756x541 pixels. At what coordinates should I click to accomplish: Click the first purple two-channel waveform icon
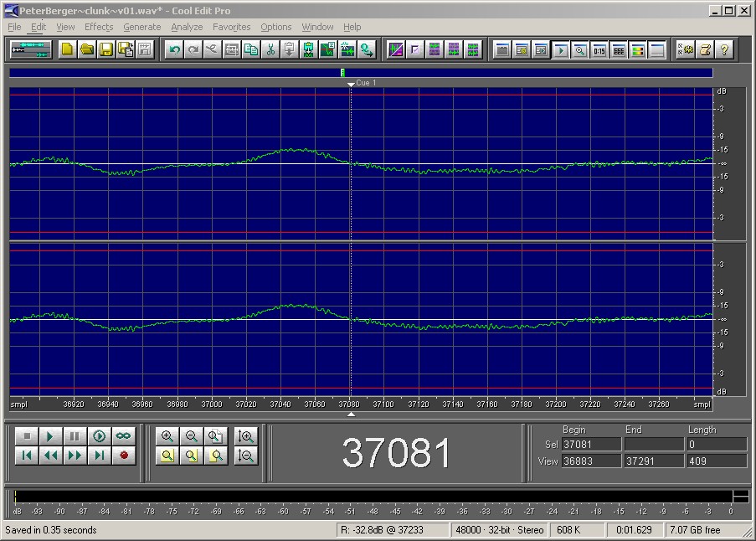435,49
